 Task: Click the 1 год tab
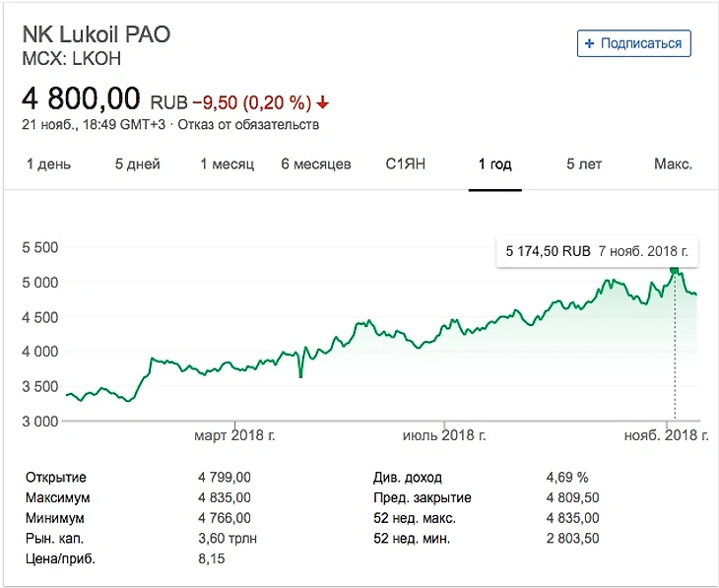point(494,164)
